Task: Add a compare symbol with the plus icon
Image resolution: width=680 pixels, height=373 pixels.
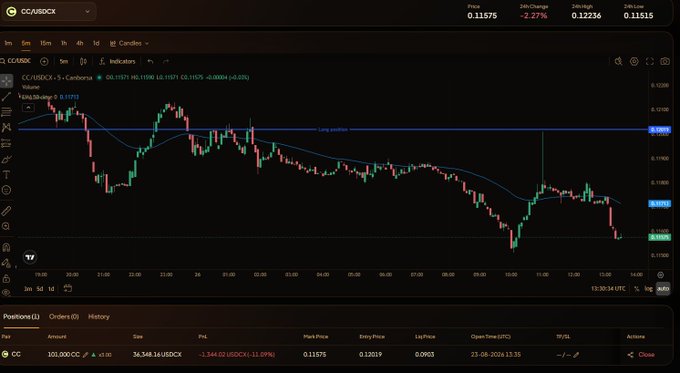Action: click(44, 62)
